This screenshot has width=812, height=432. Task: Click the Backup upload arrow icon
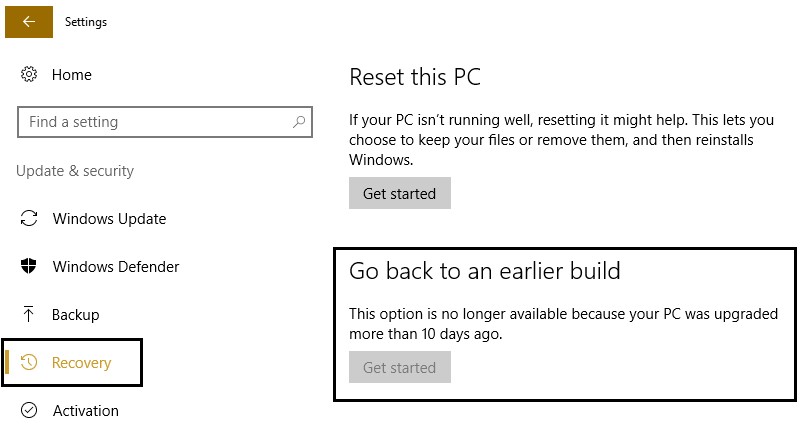[29, 315]
